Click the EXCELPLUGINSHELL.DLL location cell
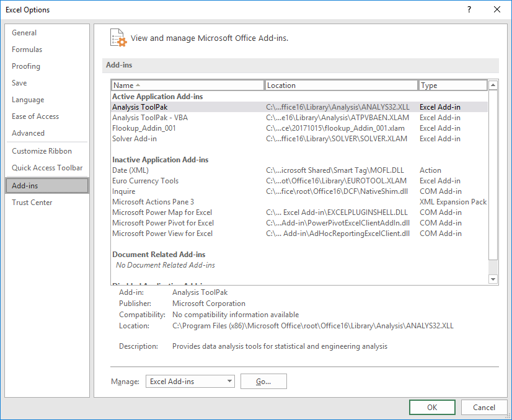512x420 pixels. click(337, 212)
